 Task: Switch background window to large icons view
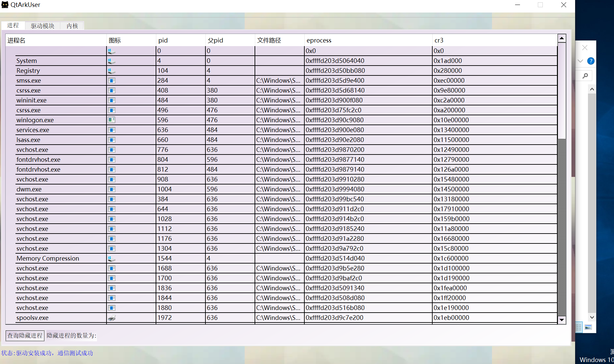pyautogui.click(x=588, y=327)
